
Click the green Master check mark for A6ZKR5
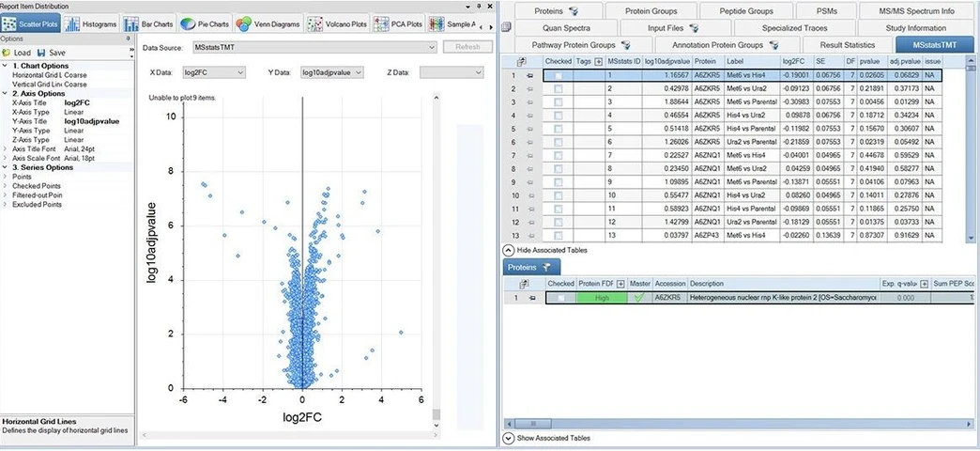638,298
